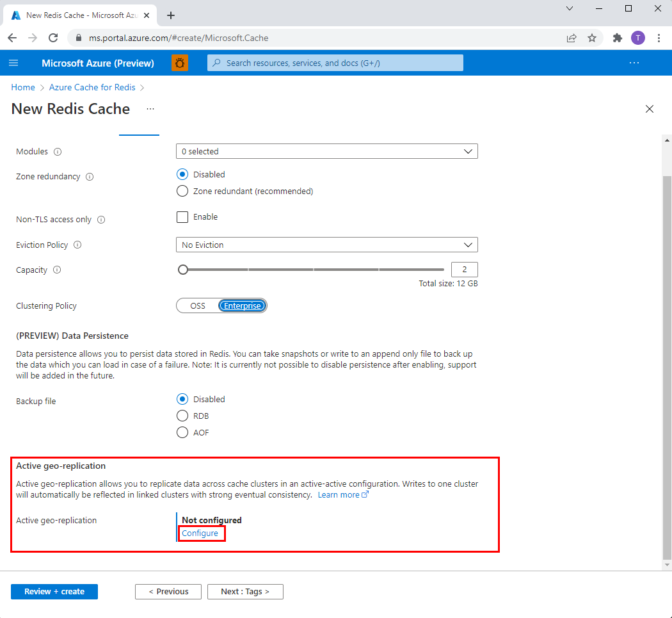Click the Review + create button
Screen dimensions: 672x618
(x=54, y=591)
